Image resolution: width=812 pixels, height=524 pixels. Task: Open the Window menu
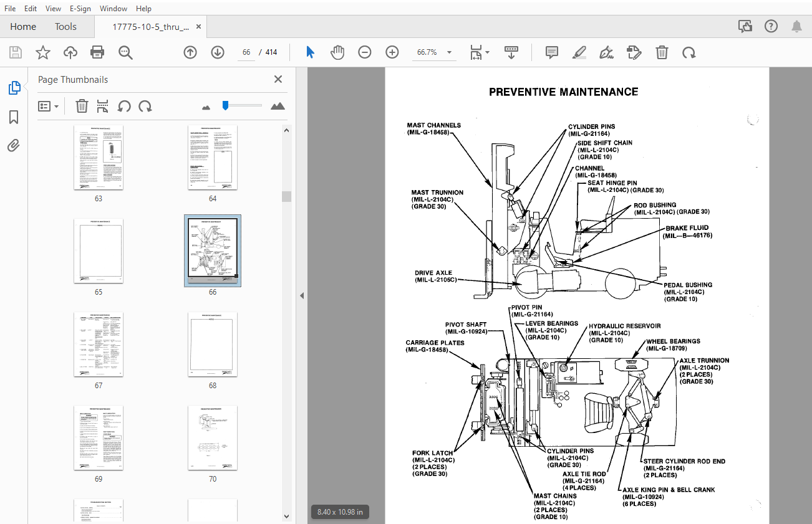pyautogui.click(x=114, y=9)
